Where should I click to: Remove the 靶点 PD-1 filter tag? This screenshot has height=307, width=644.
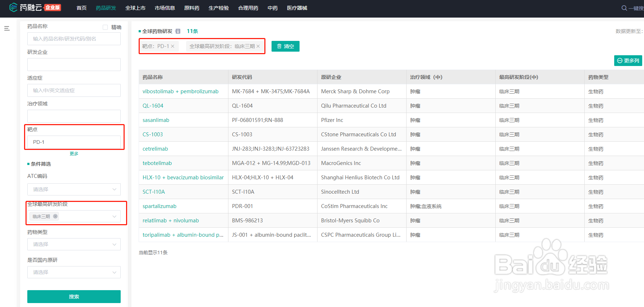[173, 46]
